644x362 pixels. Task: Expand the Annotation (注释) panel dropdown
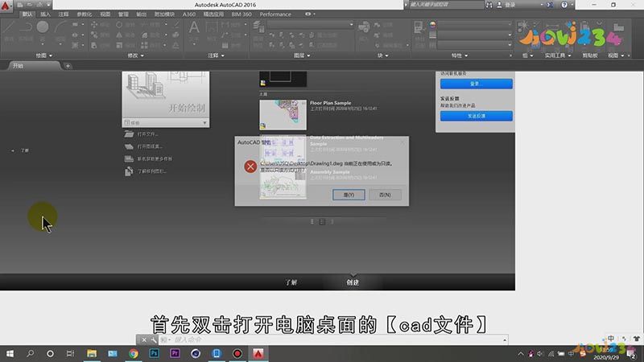click(x=216, y=56)
